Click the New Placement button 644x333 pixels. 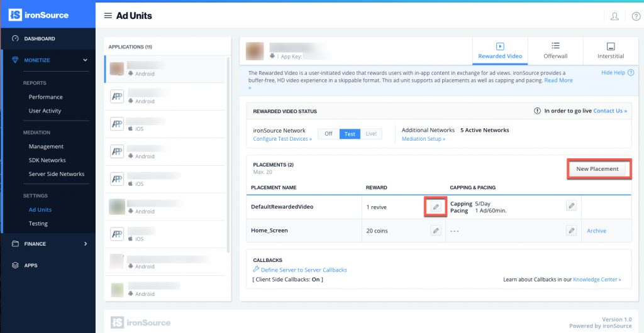597,168
